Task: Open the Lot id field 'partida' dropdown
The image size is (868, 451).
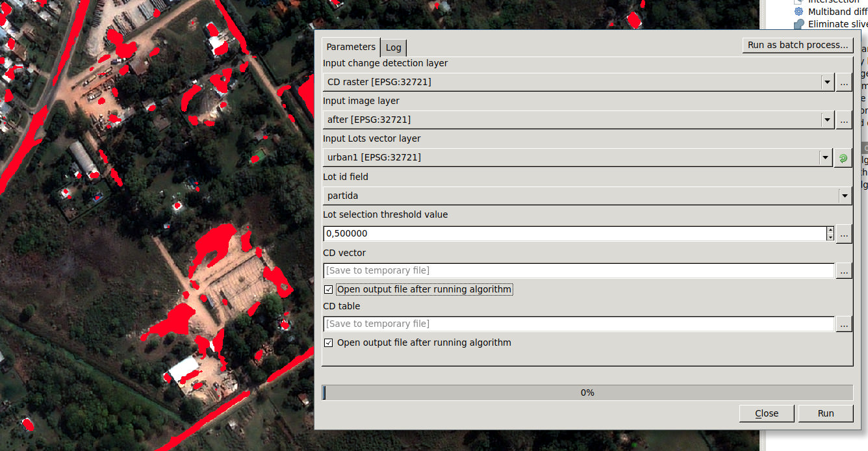Action: pos(845,196)
